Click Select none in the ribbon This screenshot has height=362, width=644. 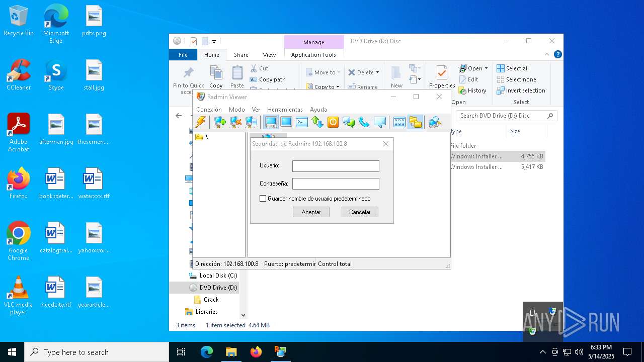516,79
